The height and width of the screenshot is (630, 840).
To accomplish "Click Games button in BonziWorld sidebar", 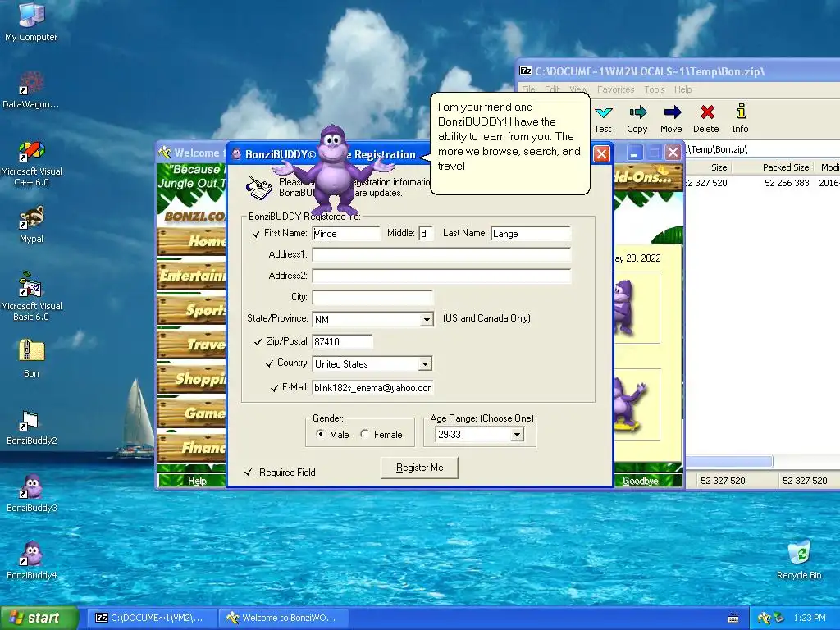I will click(191, 413).
